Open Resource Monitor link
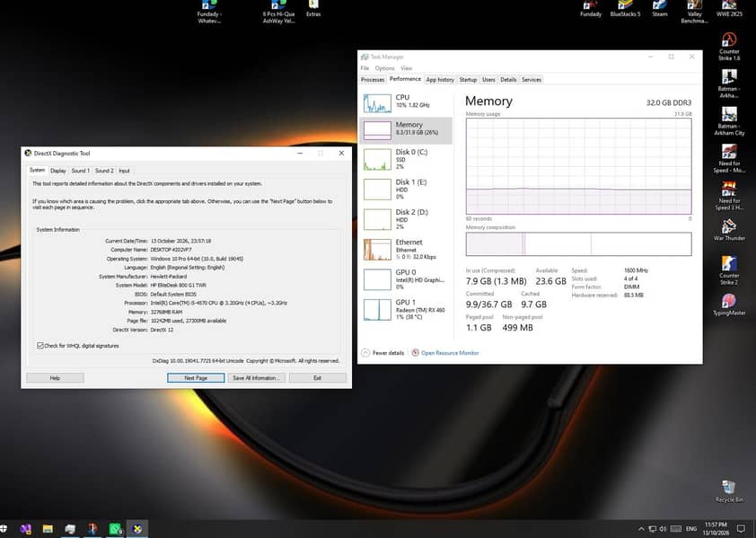Screen dimensions: 756x538 point(450,353)
